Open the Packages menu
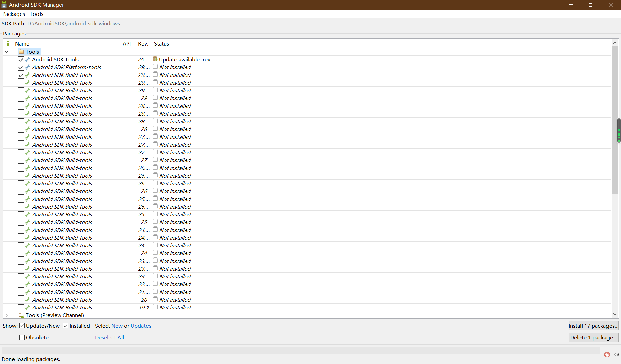 13,14
